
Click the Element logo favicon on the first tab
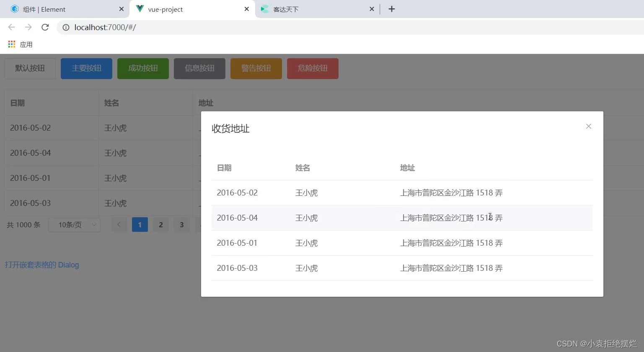(15, 9)
